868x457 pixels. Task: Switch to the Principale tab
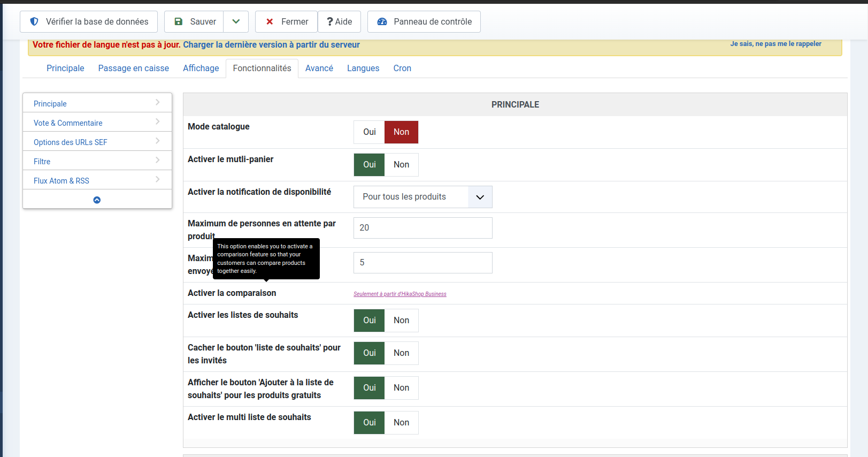[x=65, y=68]
